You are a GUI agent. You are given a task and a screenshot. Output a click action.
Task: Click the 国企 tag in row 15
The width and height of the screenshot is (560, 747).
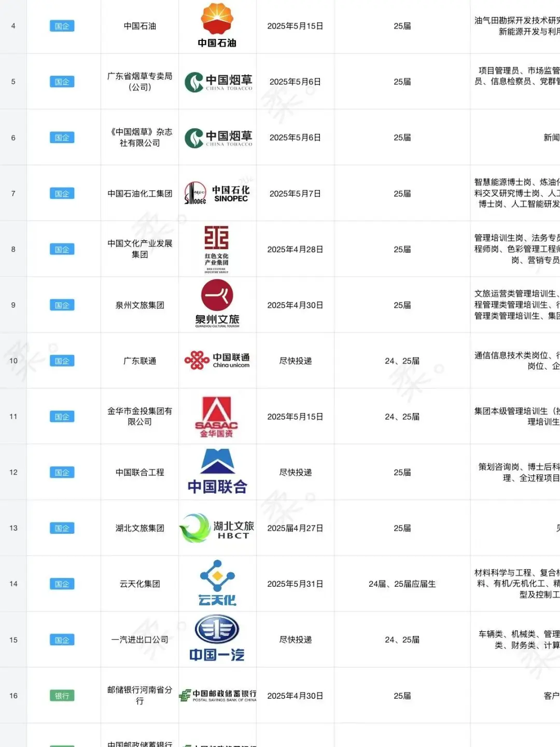click(x=62, y=640)
